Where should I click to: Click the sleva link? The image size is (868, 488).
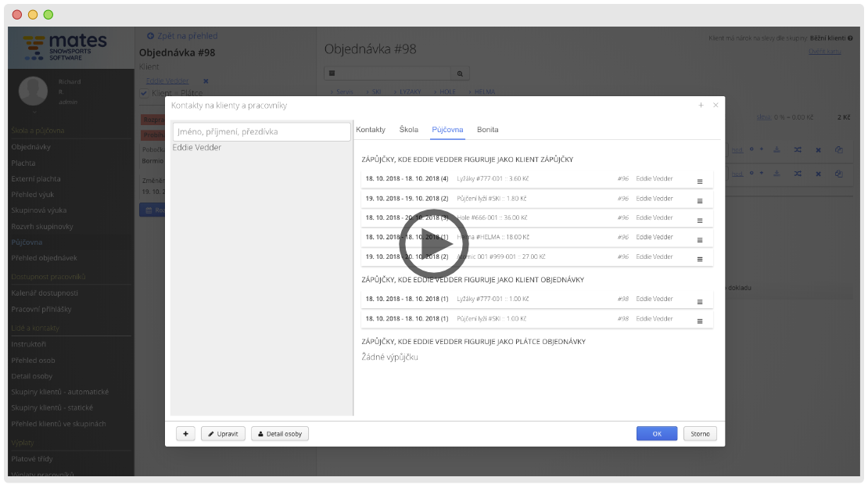tap(764, 117)
